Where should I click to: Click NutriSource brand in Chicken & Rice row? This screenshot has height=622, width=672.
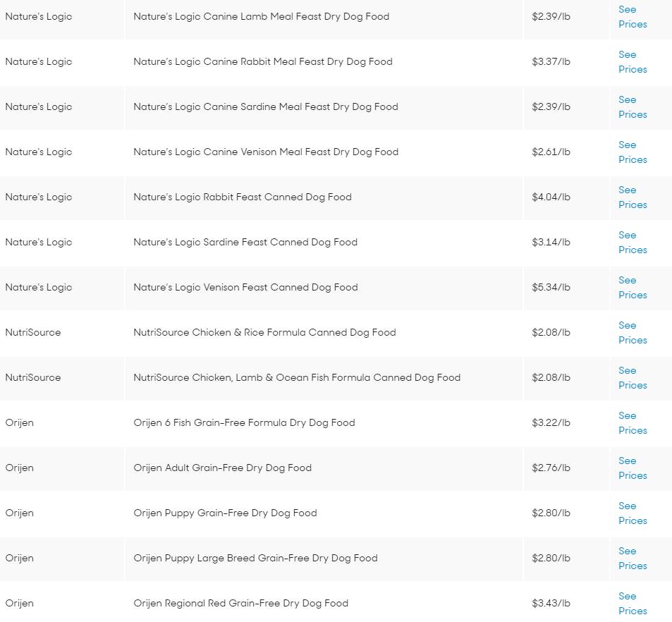pos(33,333)
